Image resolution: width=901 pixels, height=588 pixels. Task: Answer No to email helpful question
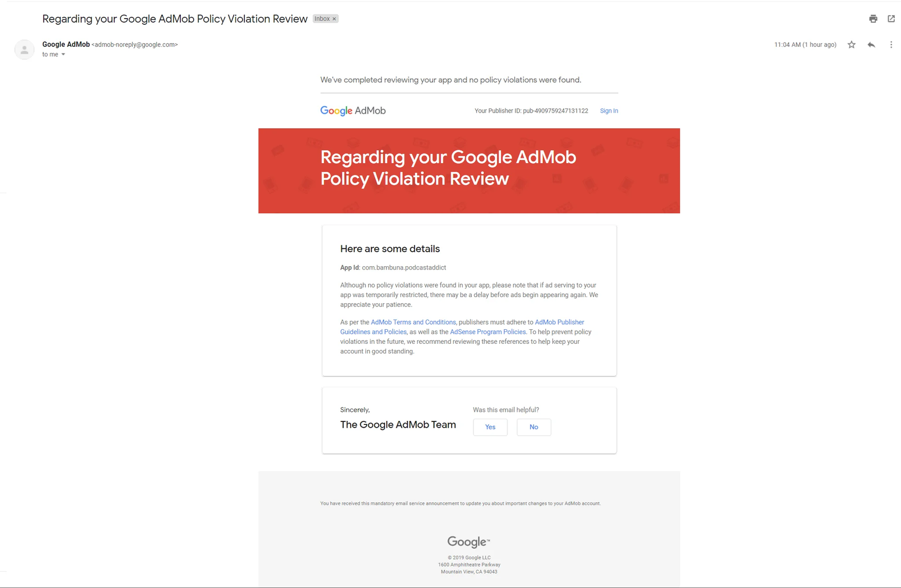point(533,427)
